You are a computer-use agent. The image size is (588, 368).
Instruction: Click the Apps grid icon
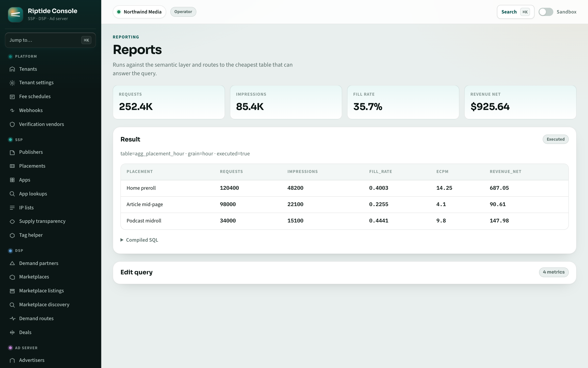point(12,180)
